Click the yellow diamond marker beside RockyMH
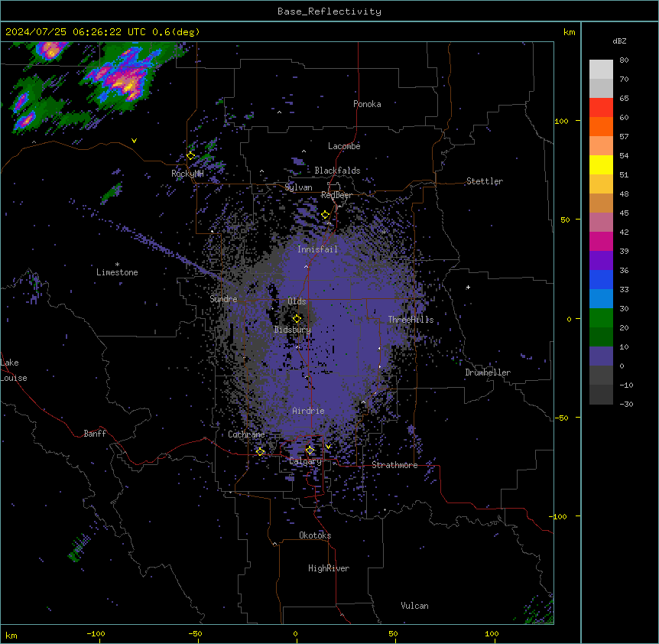The width and height of the screenshot is (659, 644). click(x=191, y=156)
